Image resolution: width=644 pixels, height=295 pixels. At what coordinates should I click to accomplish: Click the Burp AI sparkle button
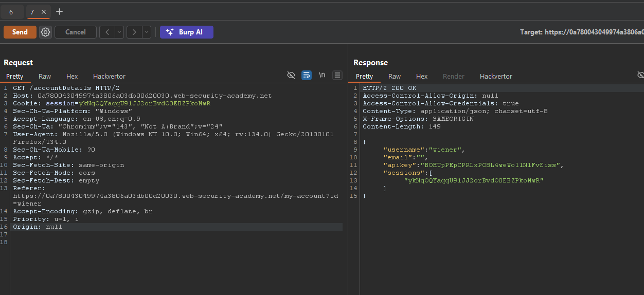tap(186, 32)
